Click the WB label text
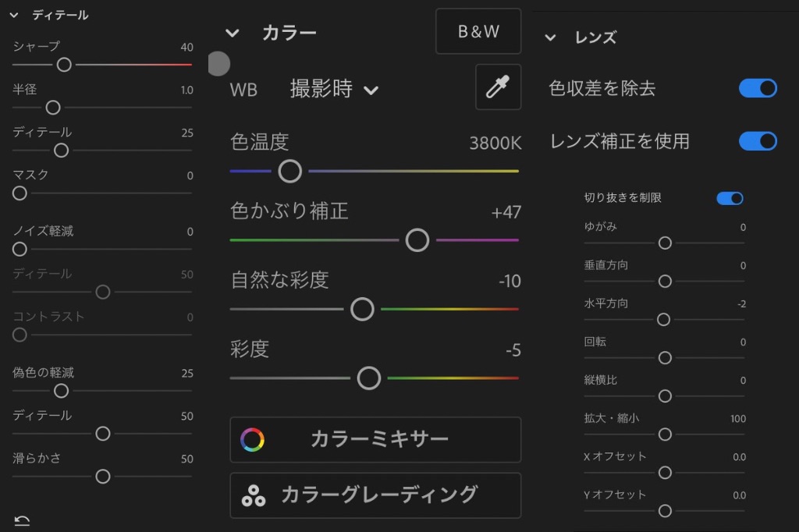The height and width of the screenshot is (532, 799). coord(243,90)
